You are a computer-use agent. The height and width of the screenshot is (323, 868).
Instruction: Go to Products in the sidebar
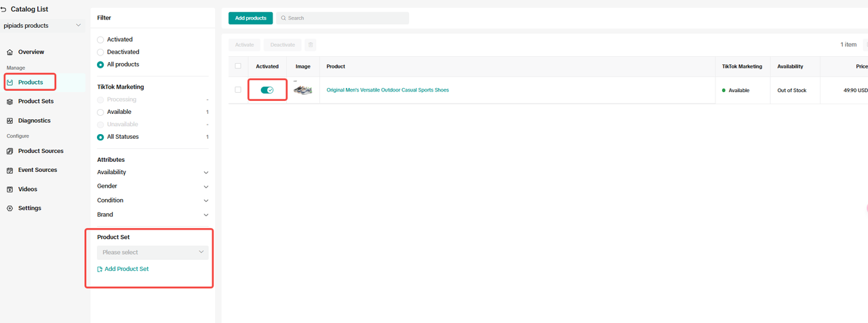point(31,83)
